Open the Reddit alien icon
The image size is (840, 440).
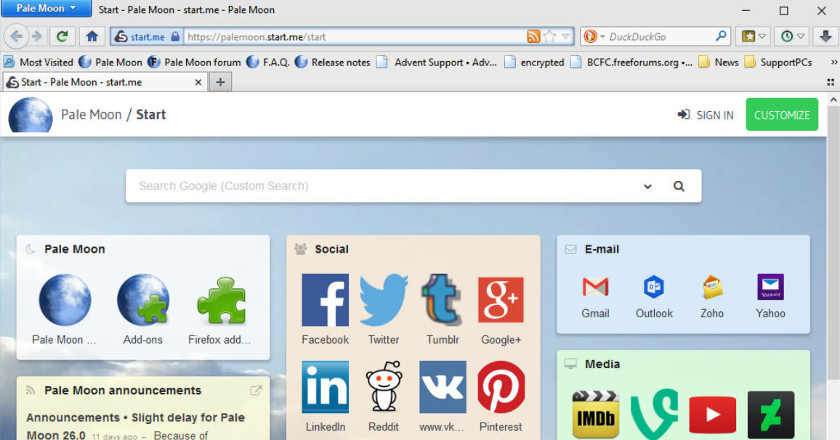tap(384, 387)
